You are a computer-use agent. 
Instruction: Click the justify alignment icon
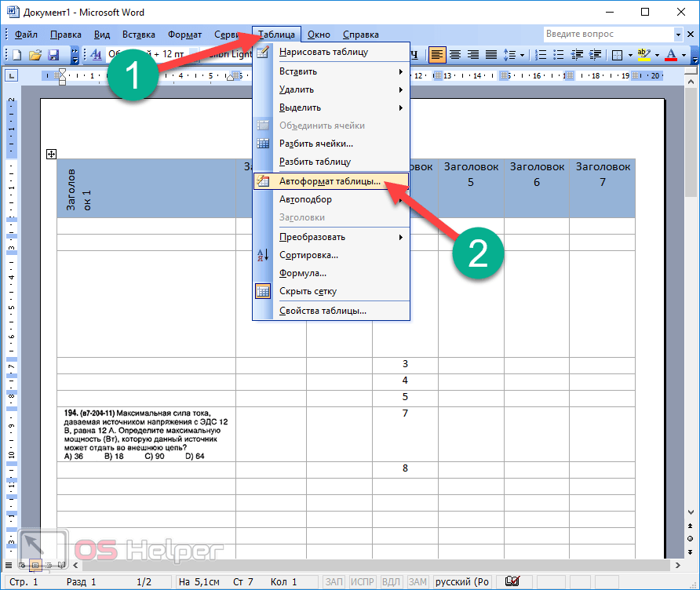pos(491,55)
